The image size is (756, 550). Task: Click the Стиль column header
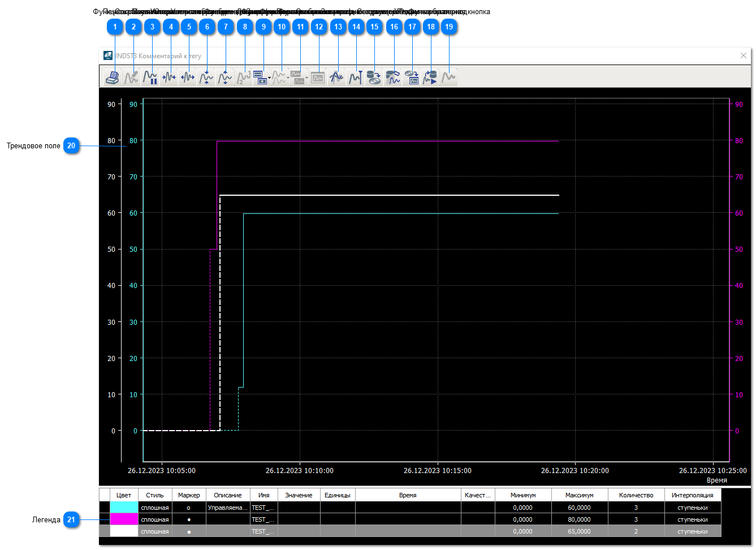pos(155,495)
